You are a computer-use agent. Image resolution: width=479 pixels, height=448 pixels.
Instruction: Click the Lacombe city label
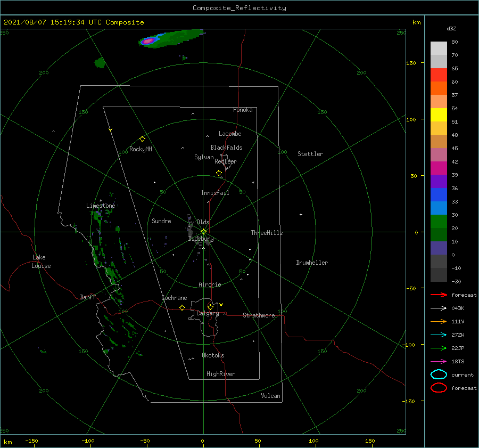point(230,134)
